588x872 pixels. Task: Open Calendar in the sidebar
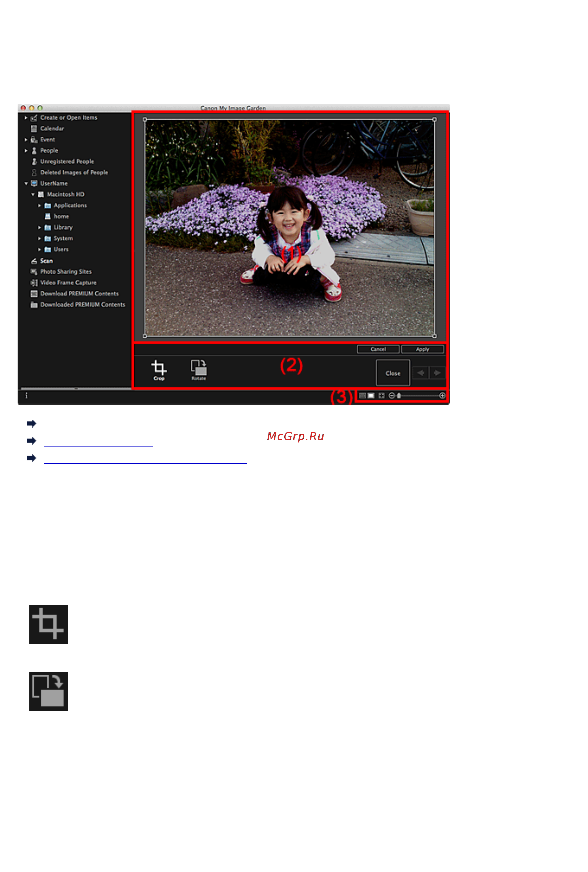(52, 128)
